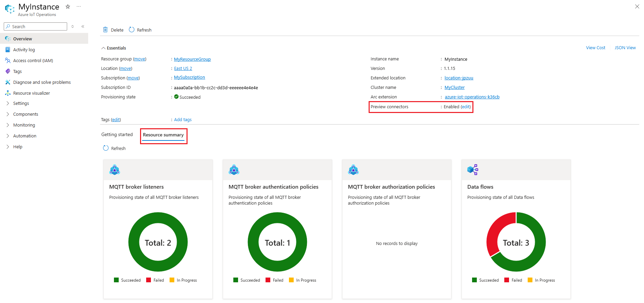This screenshot has width=644, height=303.
Task: Click the purple Tags icon
Action: (8, 71)
